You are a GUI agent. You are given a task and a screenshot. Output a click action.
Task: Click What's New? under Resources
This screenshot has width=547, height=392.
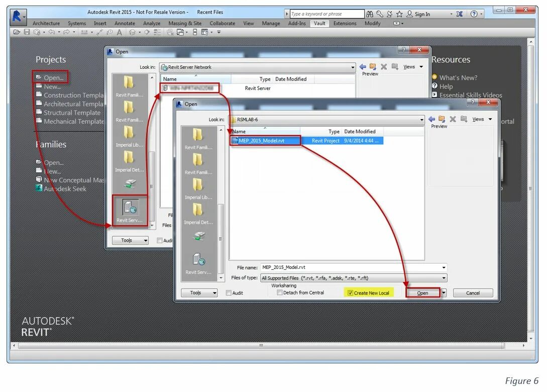tap(458, 77)
